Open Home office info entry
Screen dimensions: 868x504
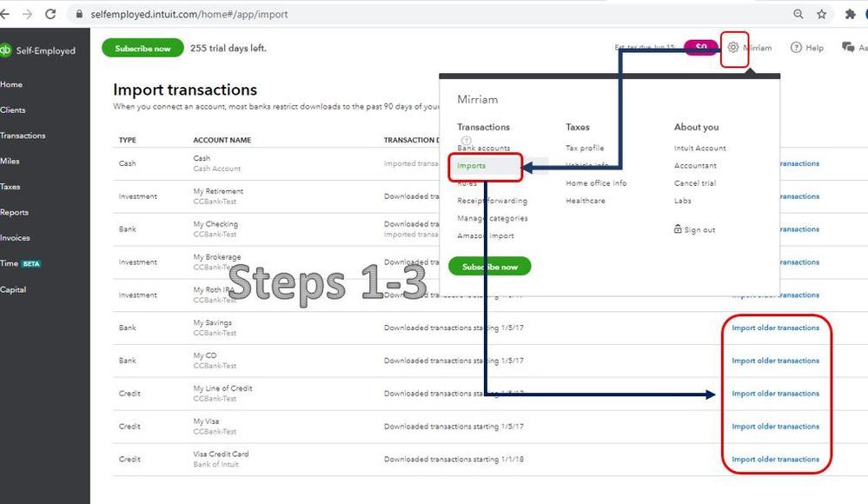[596, 182]
